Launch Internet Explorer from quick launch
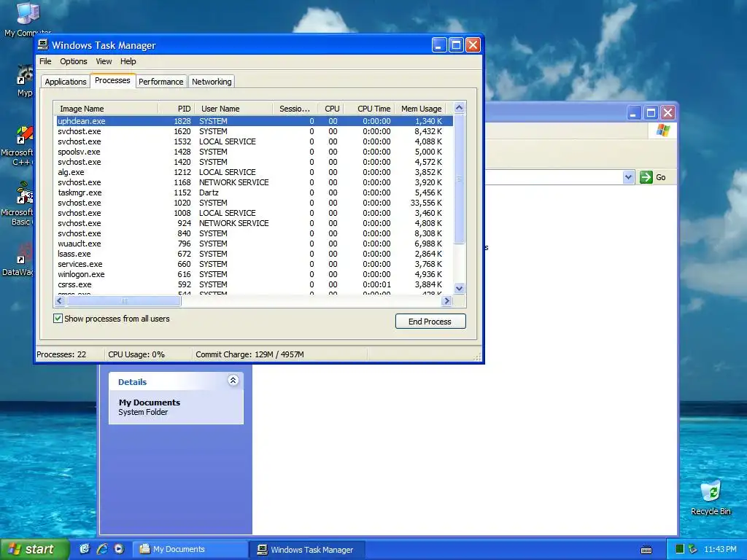The width and height of the screenshot is (747, 560). pos(102,548)
